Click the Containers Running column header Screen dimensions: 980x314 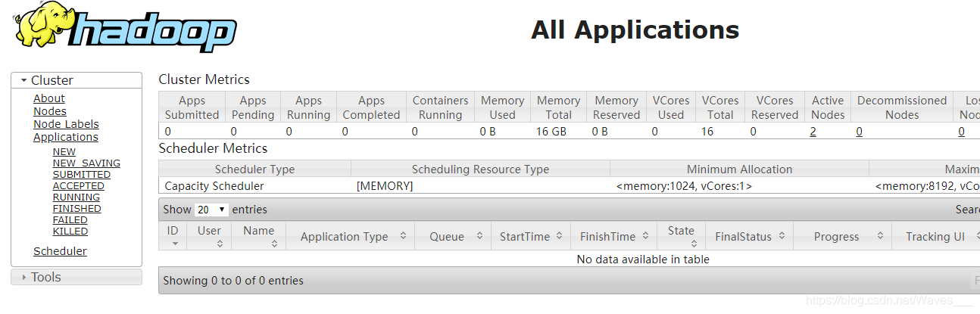440,107
